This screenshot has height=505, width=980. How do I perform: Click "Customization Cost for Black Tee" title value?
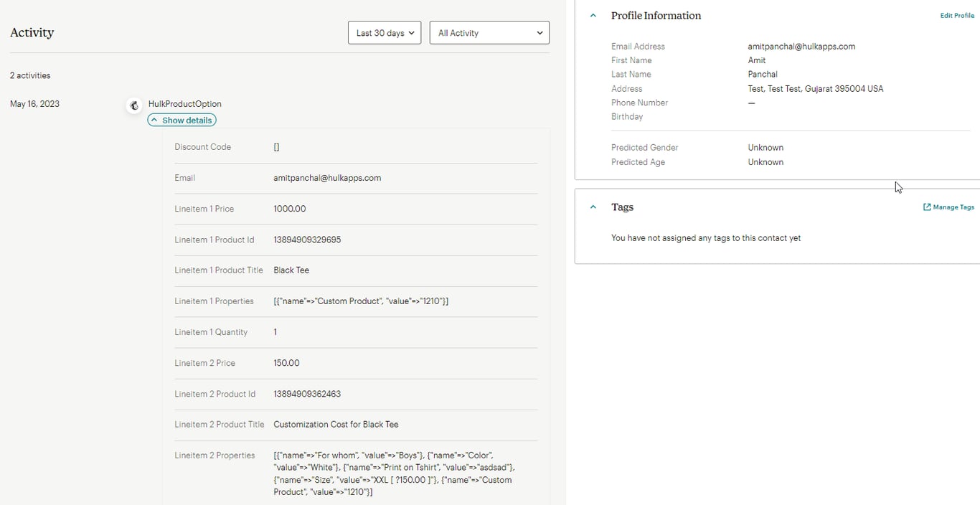pos(336,425)
